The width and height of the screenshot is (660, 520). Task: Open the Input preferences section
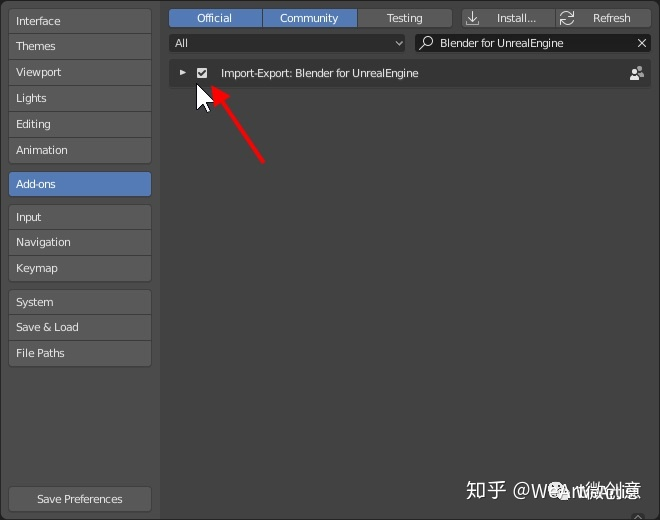[80, 217]
